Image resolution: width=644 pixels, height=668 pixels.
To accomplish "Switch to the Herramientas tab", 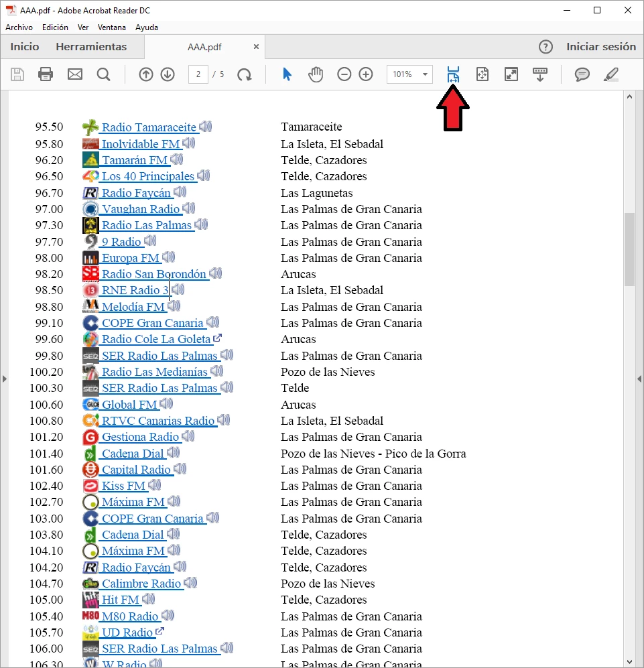I will 91,46.
